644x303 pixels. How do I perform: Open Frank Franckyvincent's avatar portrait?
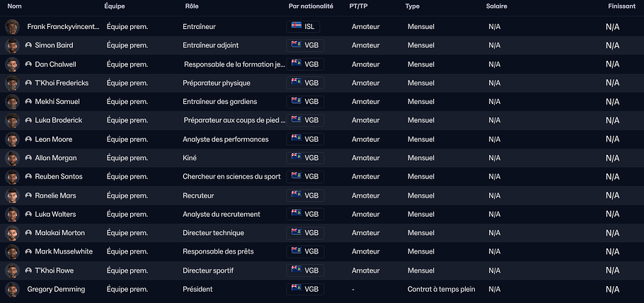click(11, 27)
